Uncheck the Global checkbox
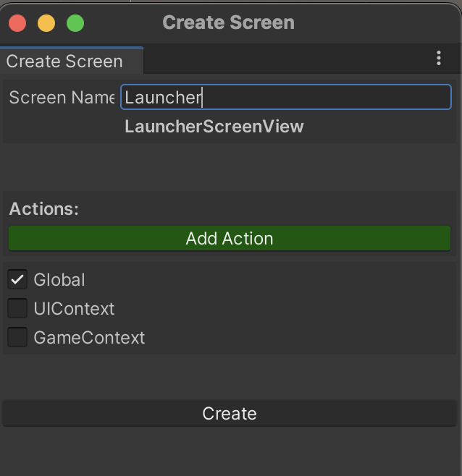 [17, 279]
